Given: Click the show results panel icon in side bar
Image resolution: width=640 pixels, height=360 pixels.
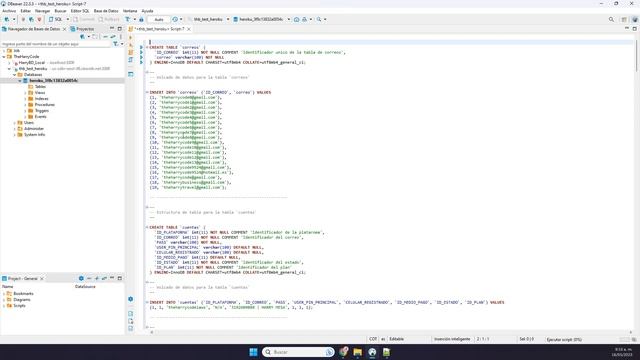Looking at the screenshot, I should coord(131,74).
